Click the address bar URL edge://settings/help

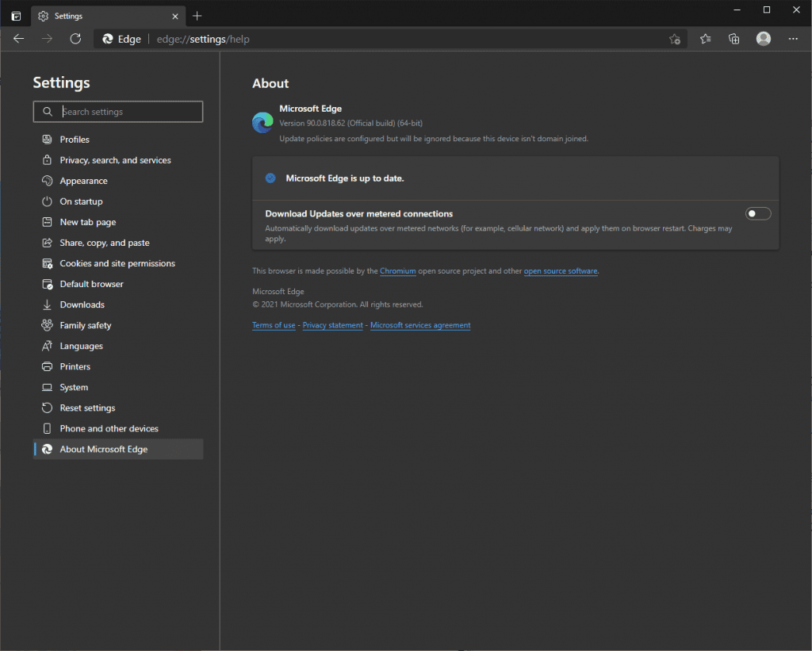point(203,40)
